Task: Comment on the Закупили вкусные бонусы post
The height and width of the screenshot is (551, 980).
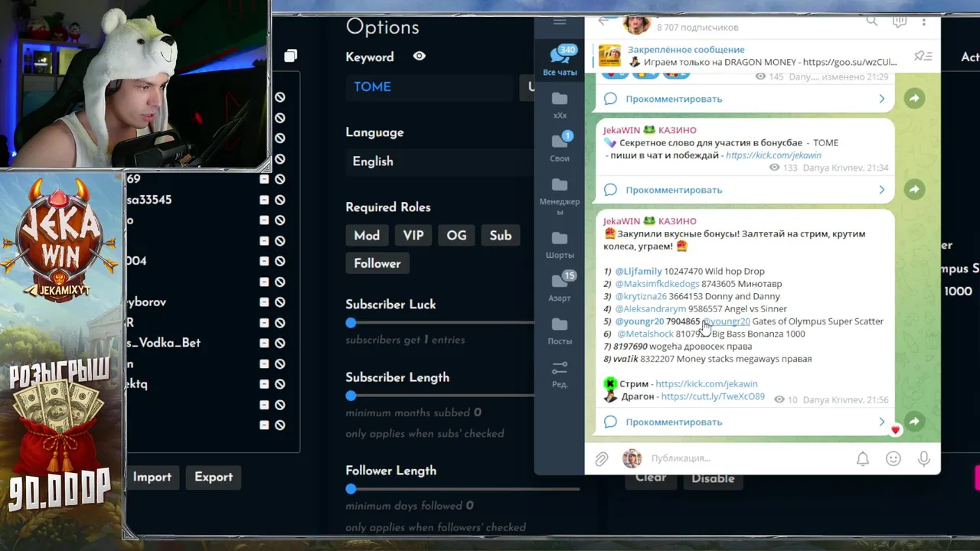Action: [x=674, y=422]
